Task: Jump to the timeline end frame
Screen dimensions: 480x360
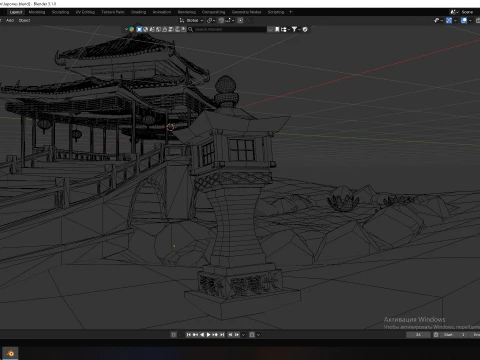Action: point(222,335)
